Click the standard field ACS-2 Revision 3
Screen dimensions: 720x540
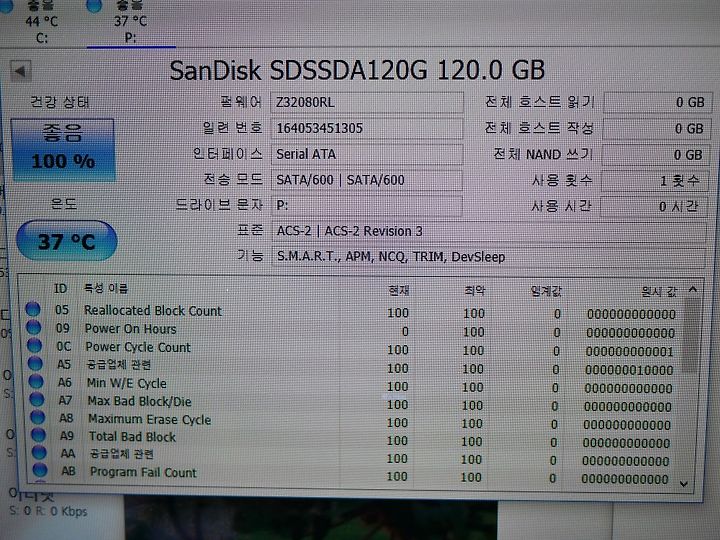tap(489, 231)
